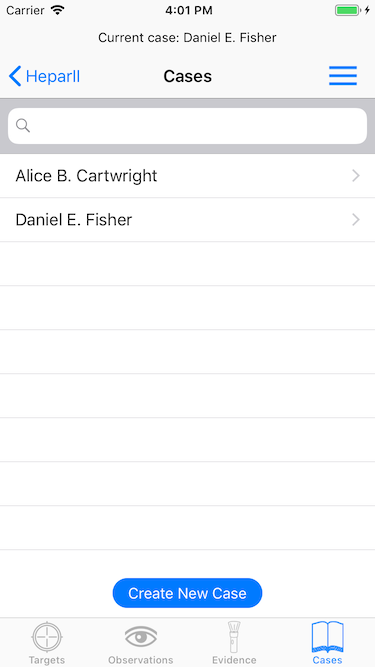Click the Create New Case button
The width and height of the screenshot is (375, 667).
click(188, 593)
